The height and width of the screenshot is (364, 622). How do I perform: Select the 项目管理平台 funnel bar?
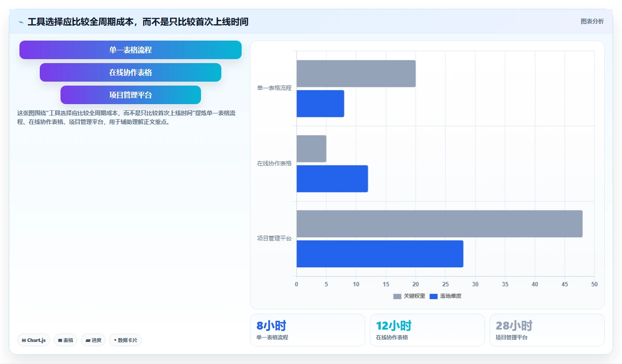[x=130, y=95]
